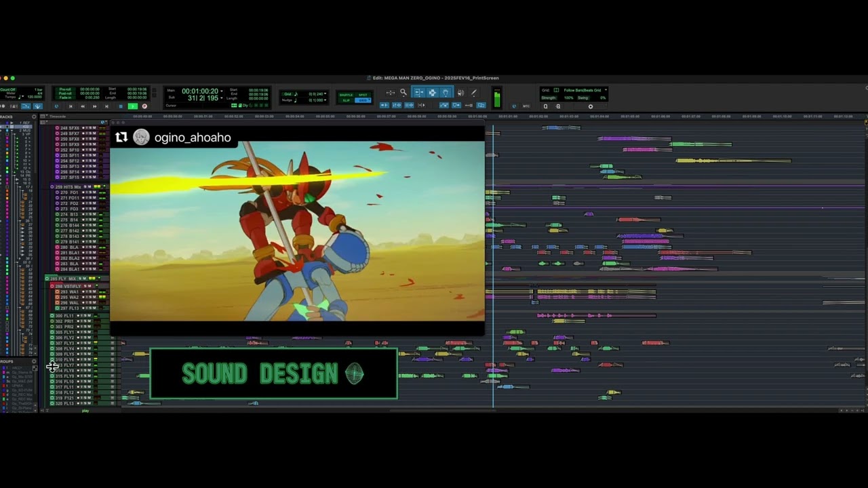Toggle the Fade-in option
Viewport: 868px width, 488px height.
click(x=64, y=98)
